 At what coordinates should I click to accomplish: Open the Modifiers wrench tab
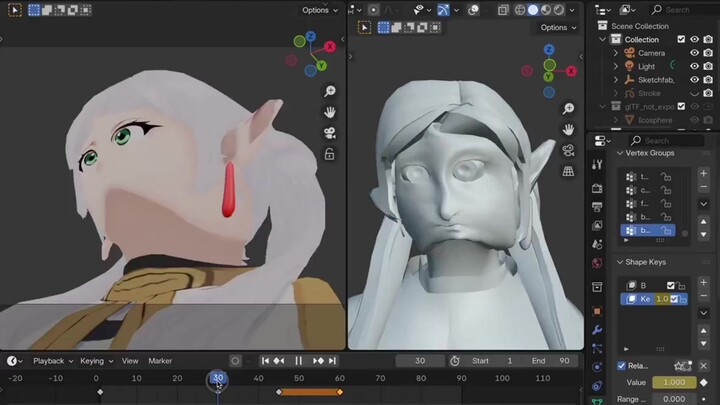(597, 330)
